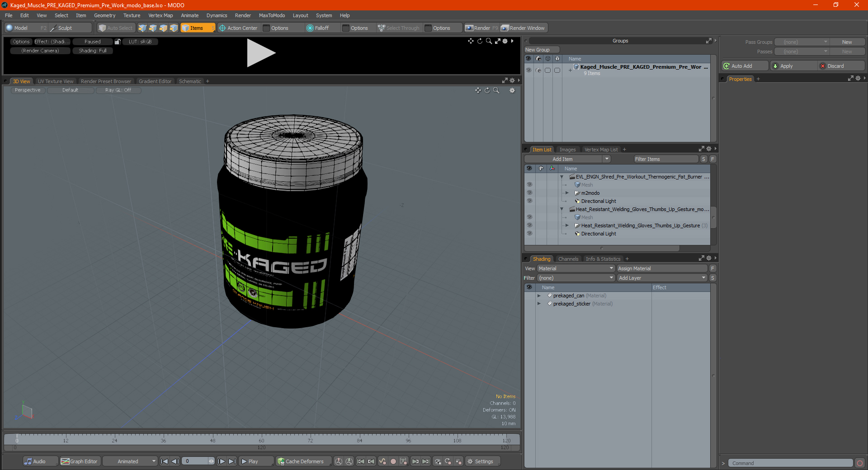Open the Geometry menu

tap(104, 15)
